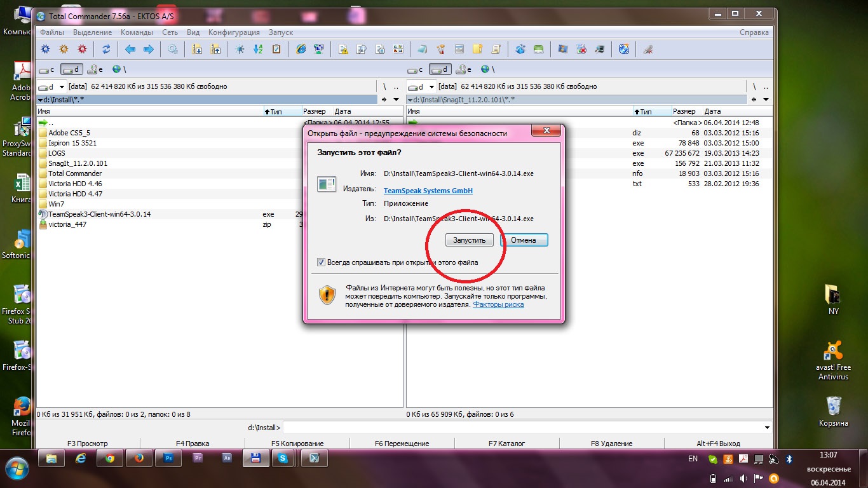Click the Internet Explorer toolbar icon
This screenshot has width=868, height=488.
(301, 49)
